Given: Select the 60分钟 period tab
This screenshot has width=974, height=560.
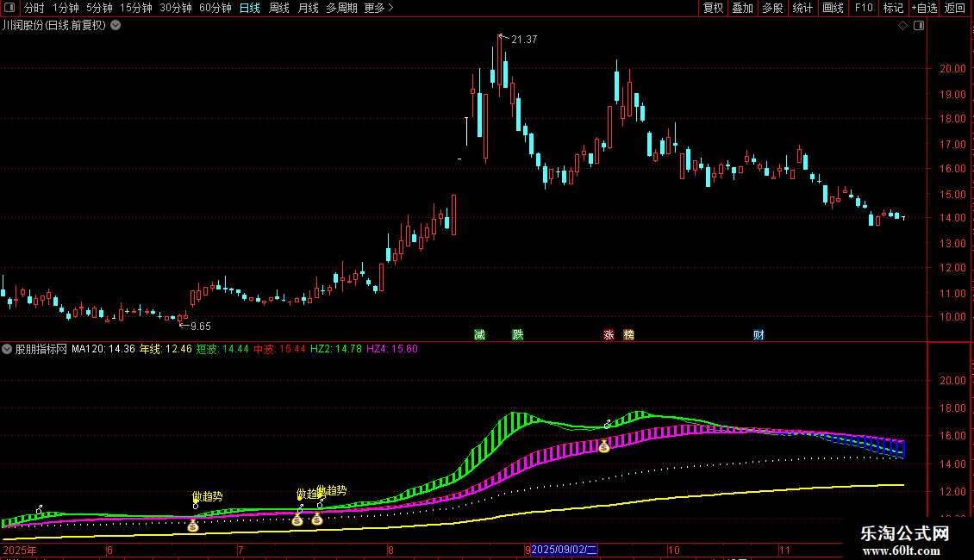Looking at the screenshot, I should click(215, 8).
